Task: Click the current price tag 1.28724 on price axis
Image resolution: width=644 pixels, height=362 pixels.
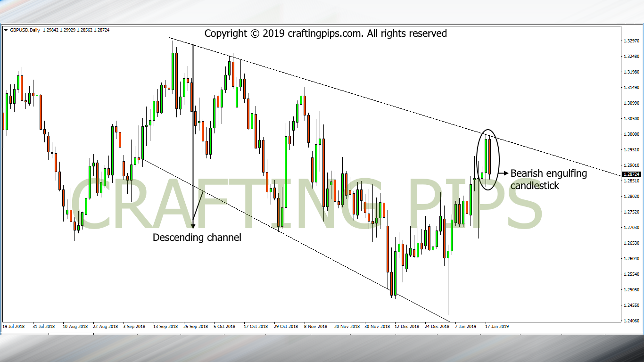Action: point(631,174)
